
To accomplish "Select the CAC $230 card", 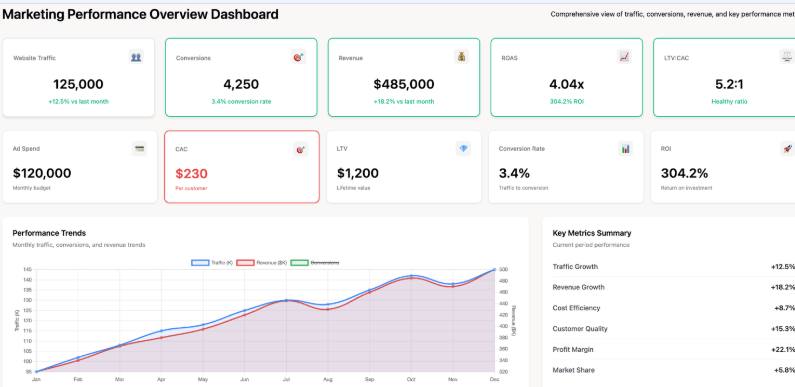I will click(242, 167).
